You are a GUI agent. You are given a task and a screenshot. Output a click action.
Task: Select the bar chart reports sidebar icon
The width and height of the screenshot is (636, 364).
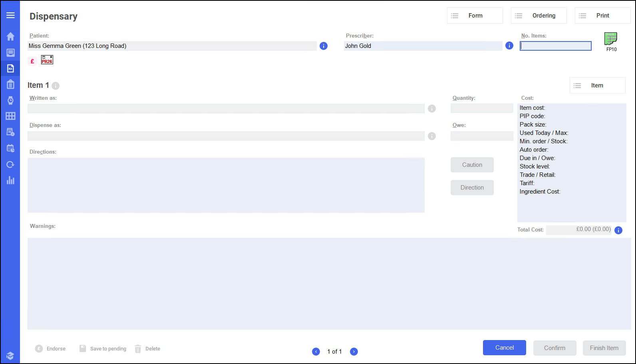pos(10,180)
